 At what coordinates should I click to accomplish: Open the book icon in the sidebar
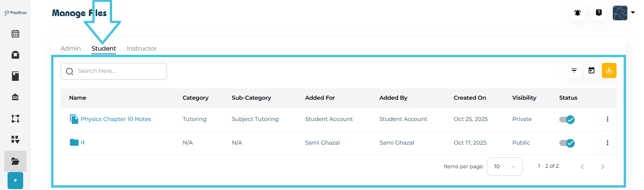[15, 76]
